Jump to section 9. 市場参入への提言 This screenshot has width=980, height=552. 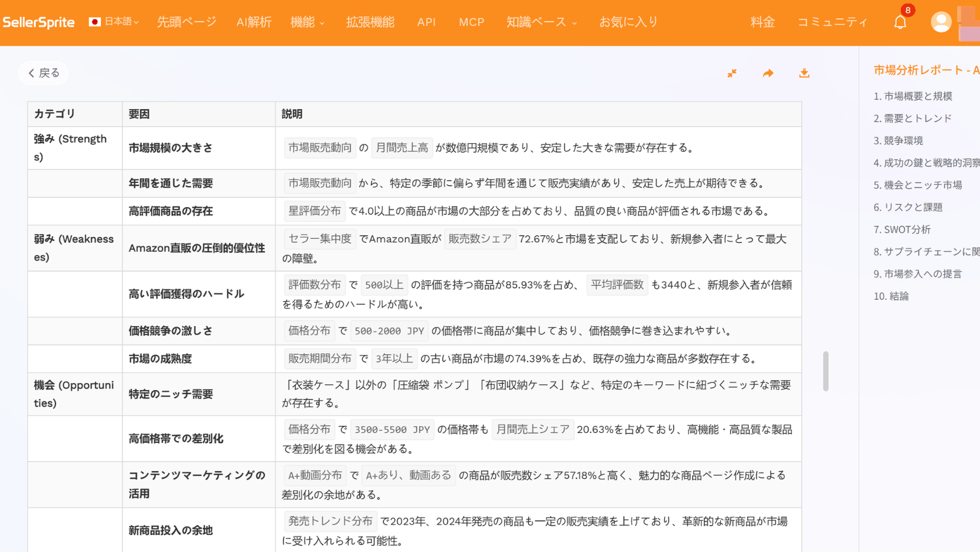(918, 275)
